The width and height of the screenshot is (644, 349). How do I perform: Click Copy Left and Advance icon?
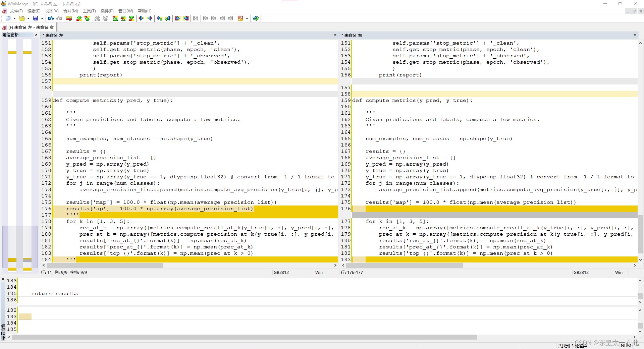[168, 18]
